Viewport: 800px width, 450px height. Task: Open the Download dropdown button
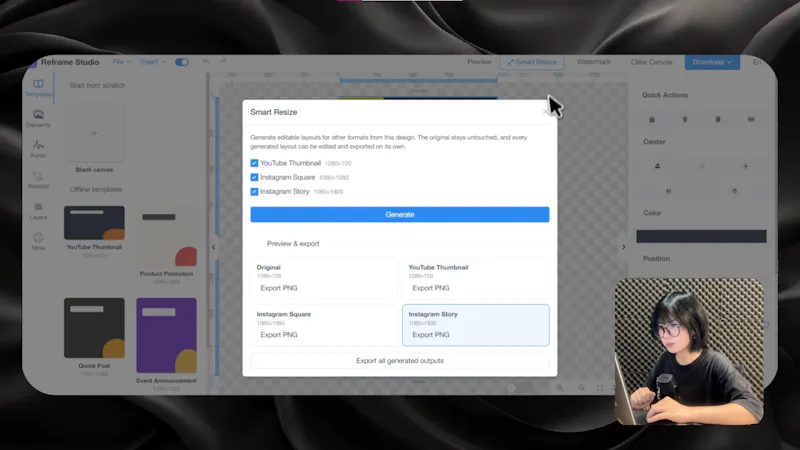[x=712, y=62]
